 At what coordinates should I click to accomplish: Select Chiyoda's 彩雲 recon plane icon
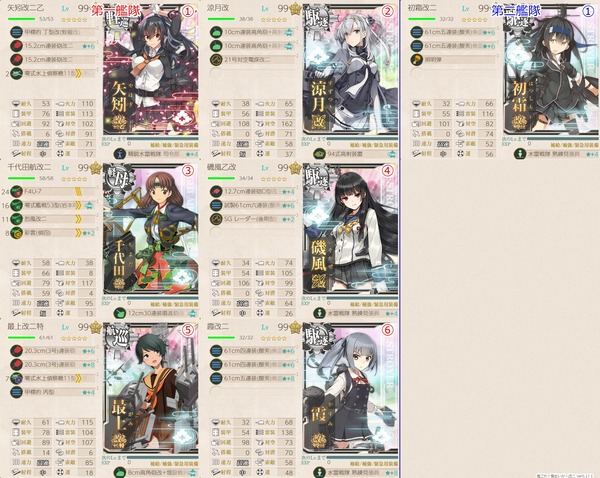coord(16,233)
